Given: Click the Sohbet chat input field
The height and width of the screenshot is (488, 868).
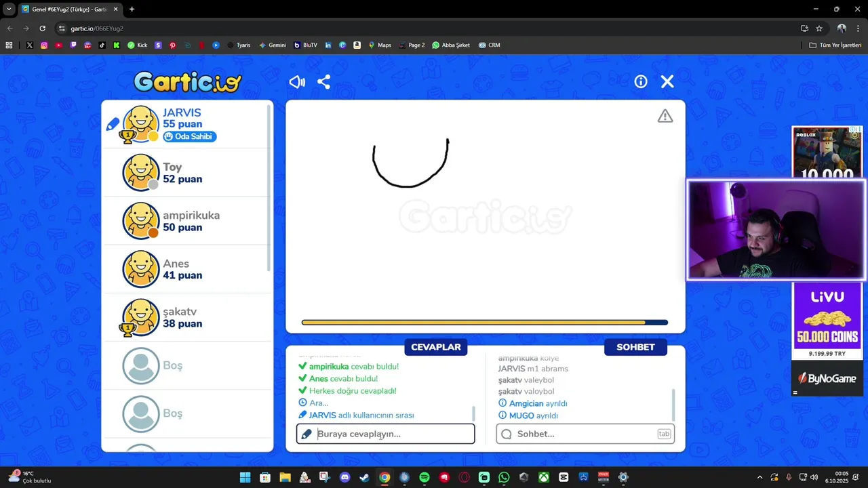Looking at the screenshot, I should [585, 434].
